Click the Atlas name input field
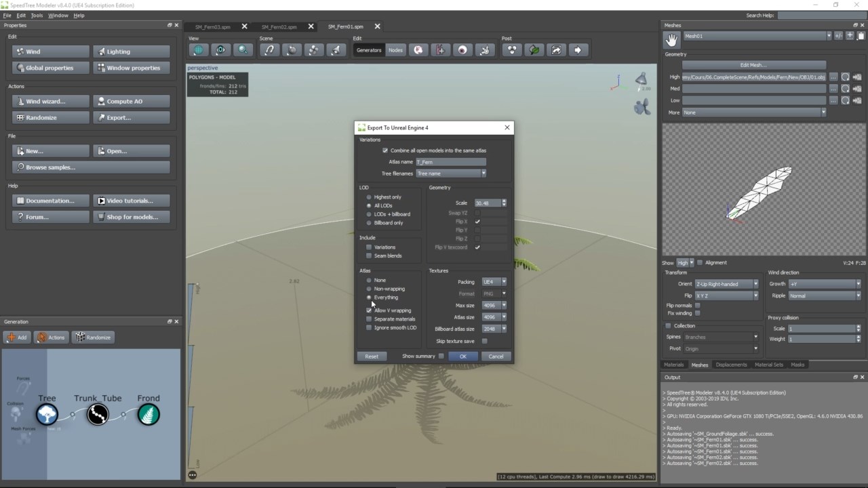Image resolution: width=868 pixels, height=488 pixels. click(451, 162)
